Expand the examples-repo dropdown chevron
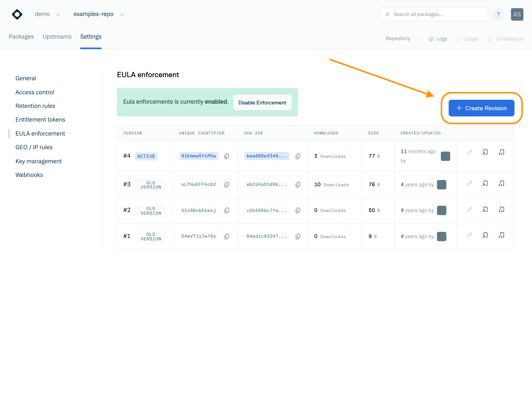The image size is (532, 399). tap(122, 14)
